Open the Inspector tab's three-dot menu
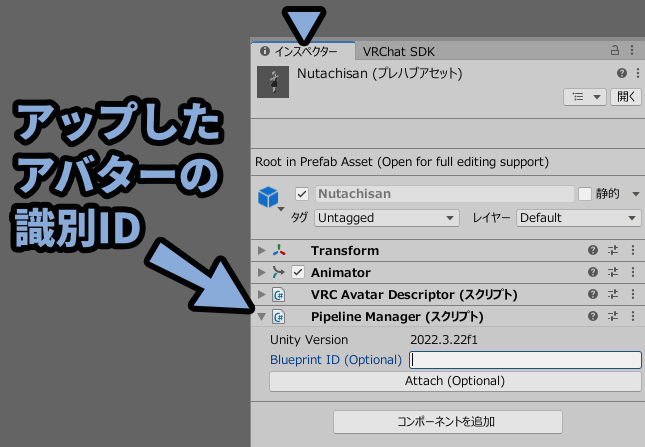 click(632, 51)
